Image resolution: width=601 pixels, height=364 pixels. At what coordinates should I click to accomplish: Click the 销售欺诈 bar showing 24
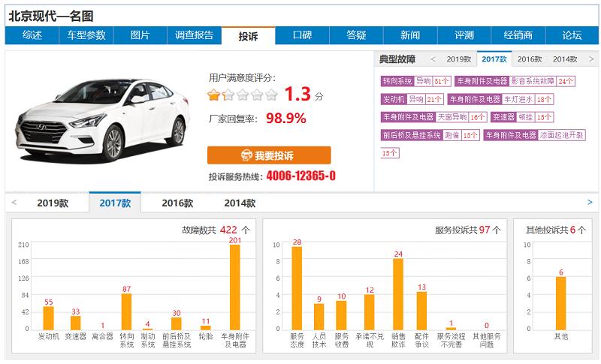[x=398, y=294]
